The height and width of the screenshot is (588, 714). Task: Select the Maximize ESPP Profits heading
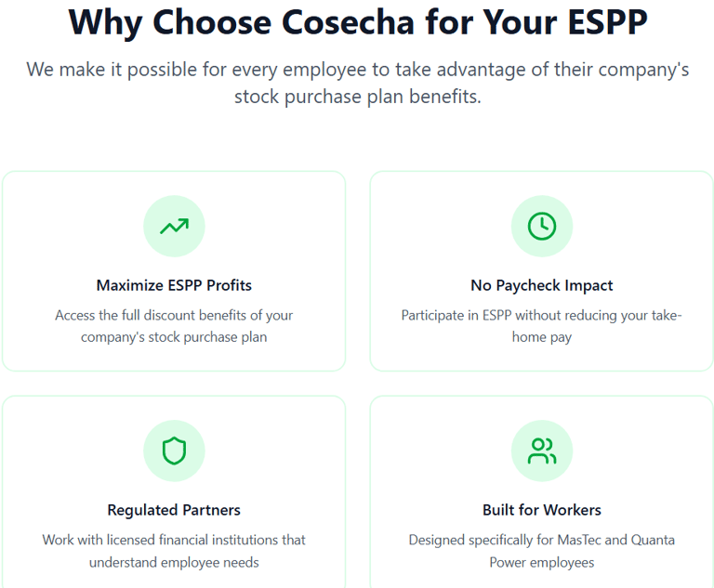174,285
